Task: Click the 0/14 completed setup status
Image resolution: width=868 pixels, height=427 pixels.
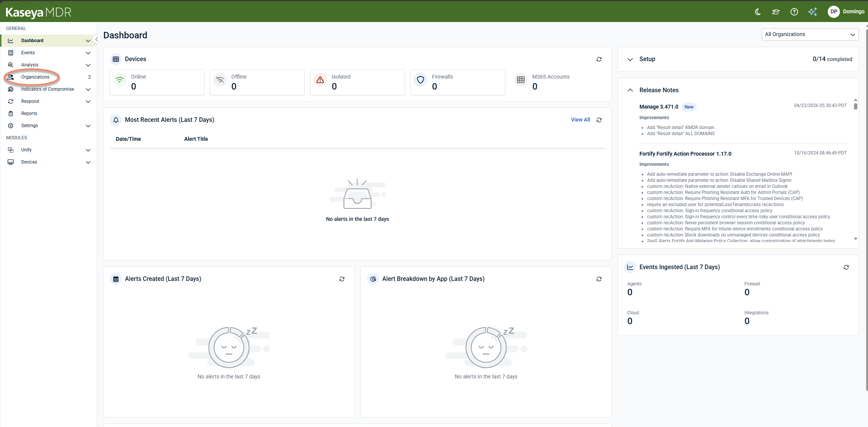Action: coord(832,59)
